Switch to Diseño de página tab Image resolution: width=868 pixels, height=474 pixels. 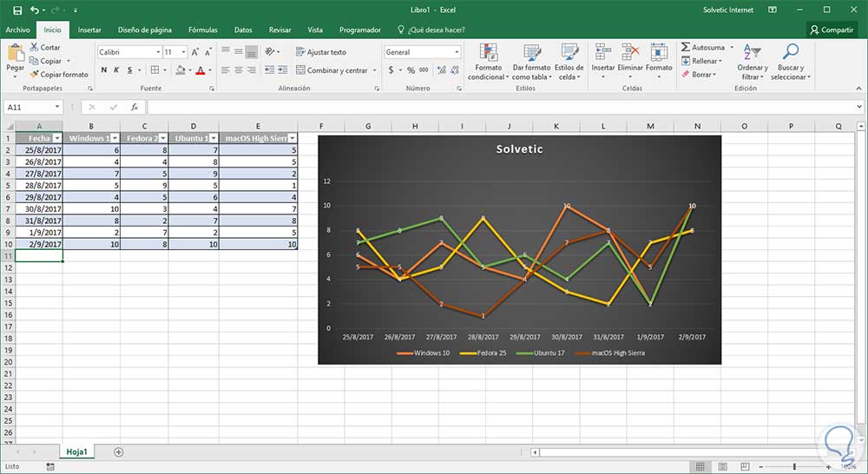[144, 30]
